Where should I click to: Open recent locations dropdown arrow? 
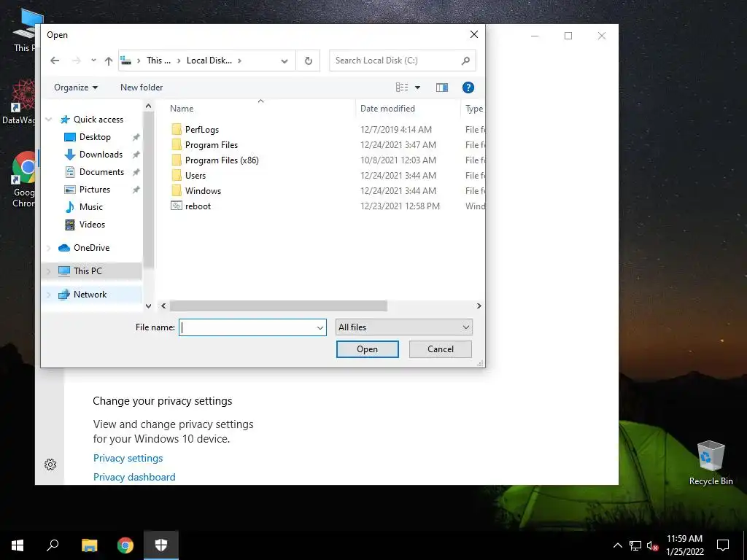93,61
